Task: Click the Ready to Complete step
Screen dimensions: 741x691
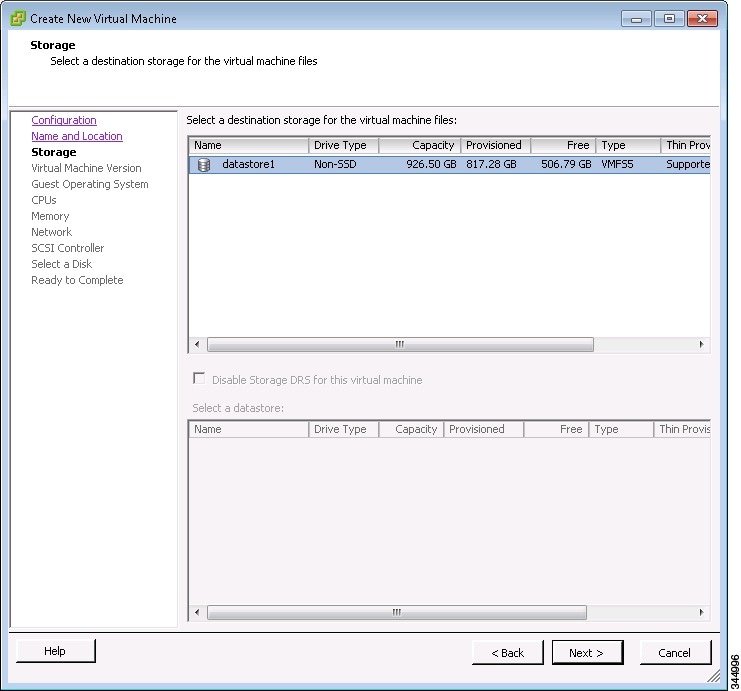Action: [x=77, y=280]
